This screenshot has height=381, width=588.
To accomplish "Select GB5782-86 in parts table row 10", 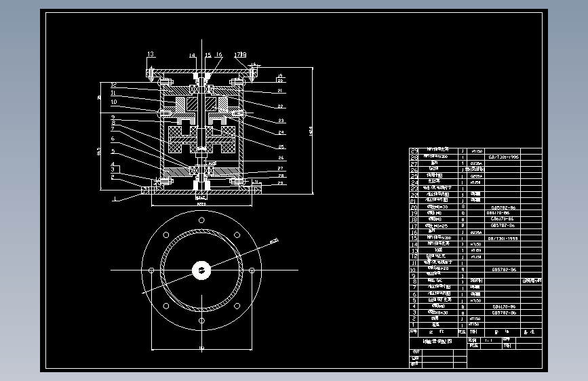I will click(x=504, y=269).
